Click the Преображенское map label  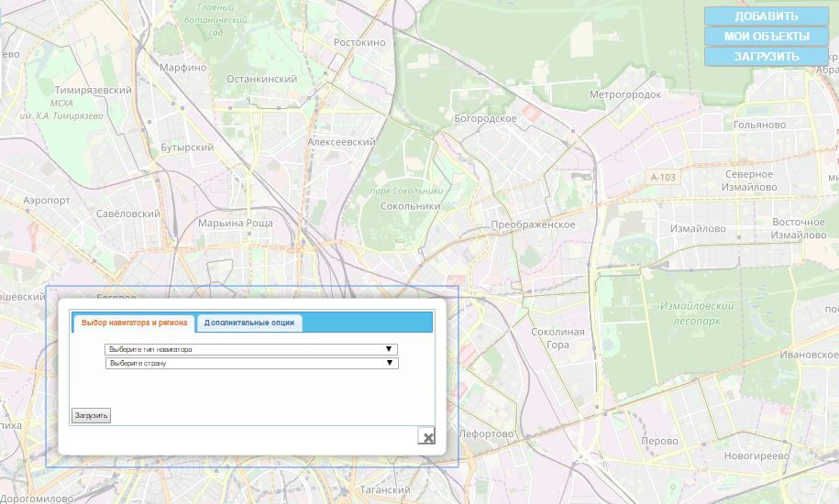point(533,225)
